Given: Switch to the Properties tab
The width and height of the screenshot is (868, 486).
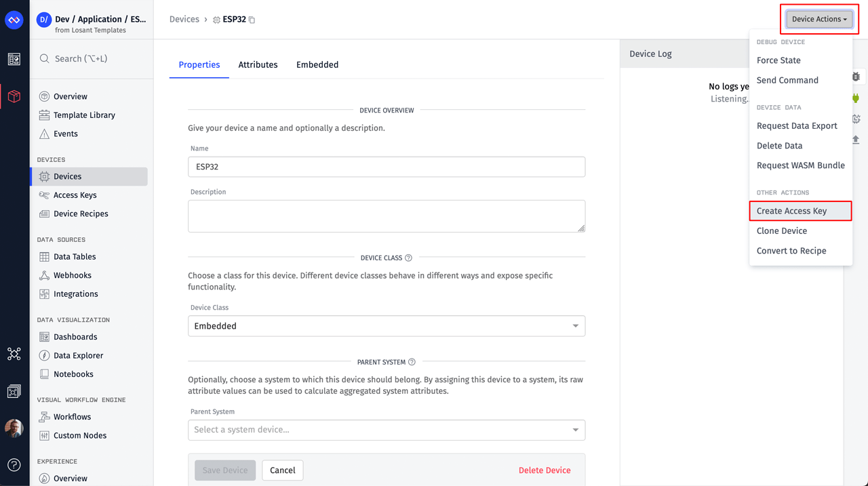Looking at the screenshot, I should click(x=199, y=65).
